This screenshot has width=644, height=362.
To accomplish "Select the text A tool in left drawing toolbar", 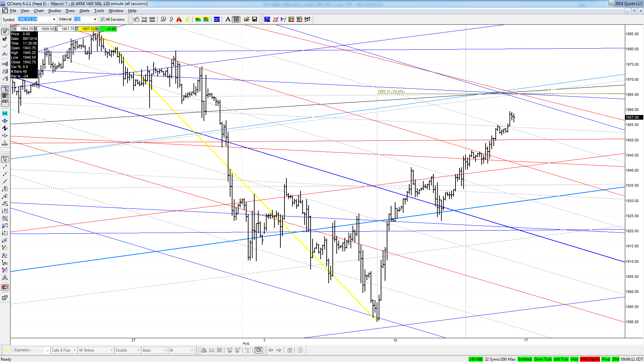I will pos(5,278).
